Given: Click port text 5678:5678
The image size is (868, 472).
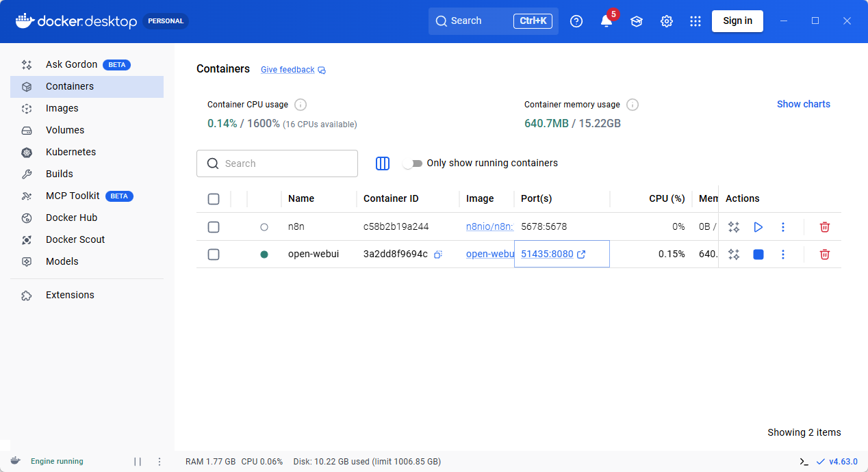Looking at the screenshot, I should (544, 227).
